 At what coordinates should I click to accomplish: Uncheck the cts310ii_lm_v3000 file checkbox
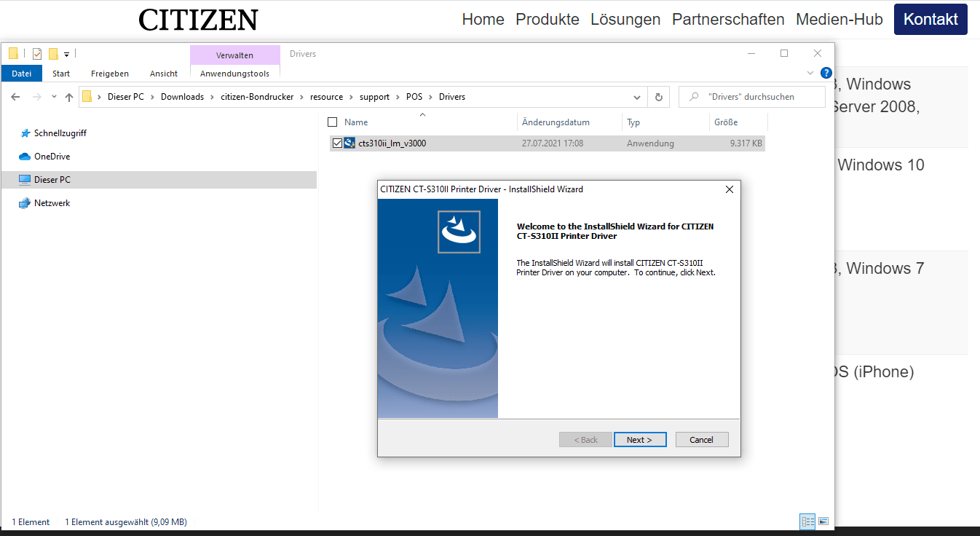(336, 143)
